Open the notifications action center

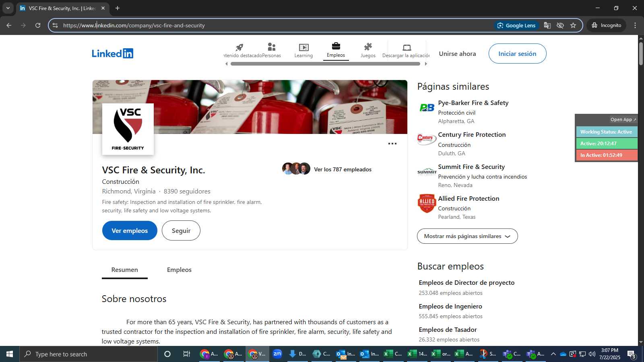(632, 354)
